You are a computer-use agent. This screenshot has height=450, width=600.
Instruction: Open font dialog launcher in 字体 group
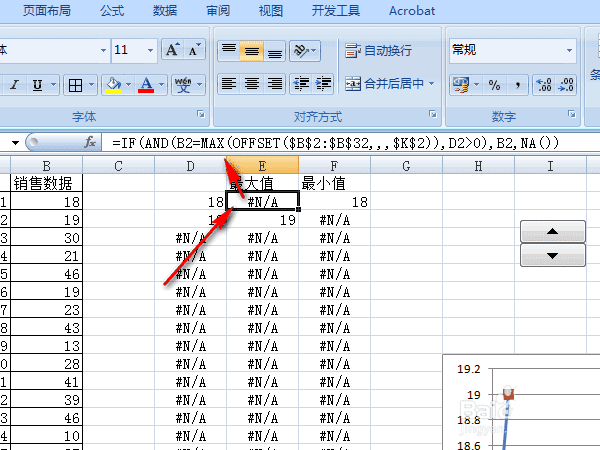tap(201, 114)
